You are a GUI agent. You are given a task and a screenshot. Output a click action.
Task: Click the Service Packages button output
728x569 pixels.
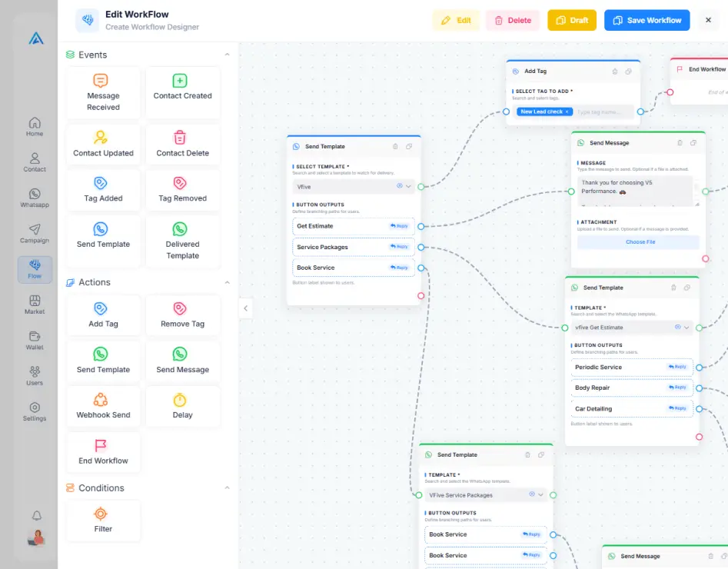[x=353, y=247]
